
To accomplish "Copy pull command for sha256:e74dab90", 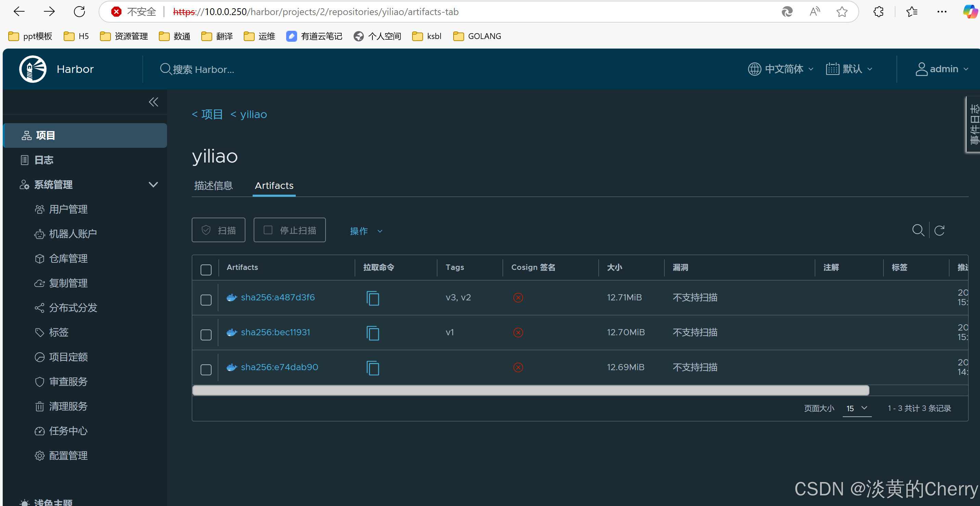I will [x=372, y=368].
